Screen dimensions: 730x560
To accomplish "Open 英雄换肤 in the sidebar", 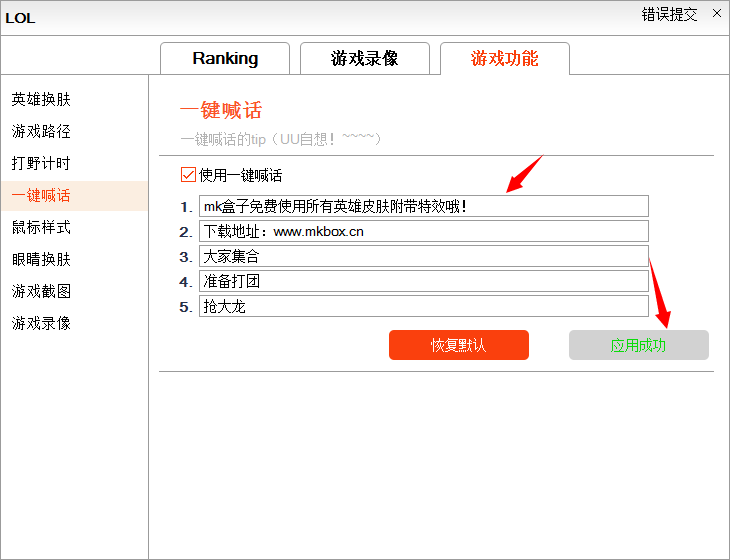I will pos(41,100).
